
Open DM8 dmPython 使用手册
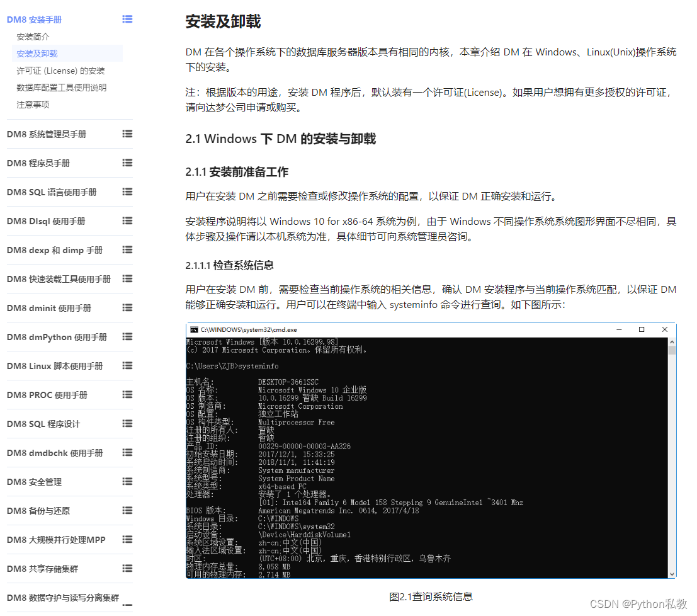57,337
